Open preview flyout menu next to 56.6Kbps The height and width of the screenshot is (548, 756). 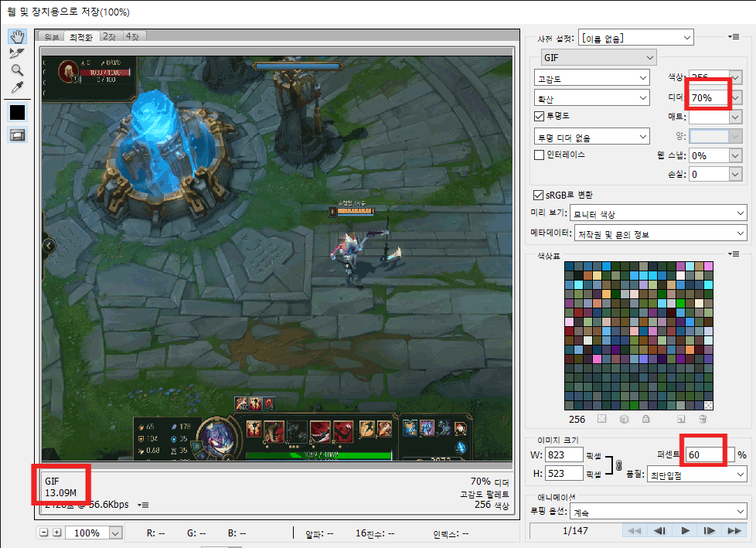[x=143, y=505]
